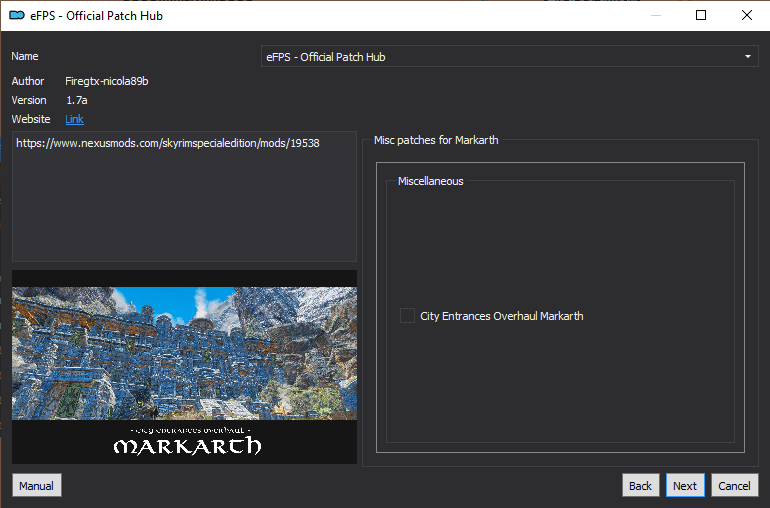Click the version value 1.7a
This screenshot has width=770, height=508.
77,100
